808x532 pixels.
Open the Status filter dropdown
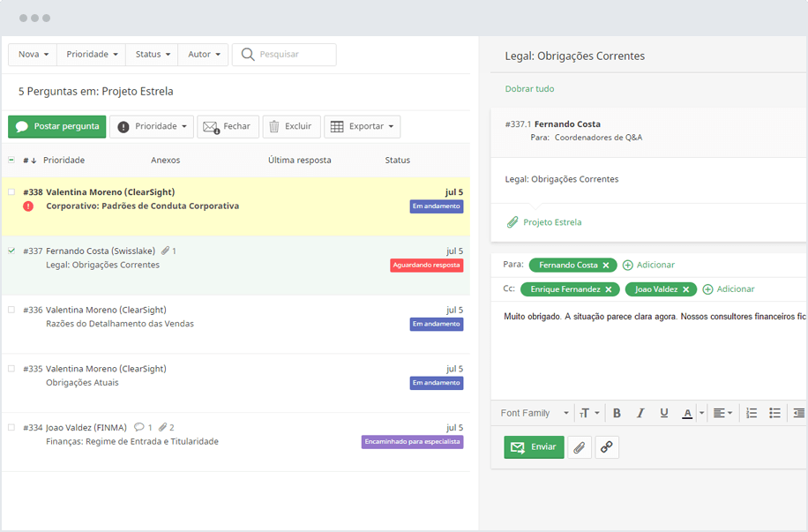pyautogui.click(x=152, y=55)
